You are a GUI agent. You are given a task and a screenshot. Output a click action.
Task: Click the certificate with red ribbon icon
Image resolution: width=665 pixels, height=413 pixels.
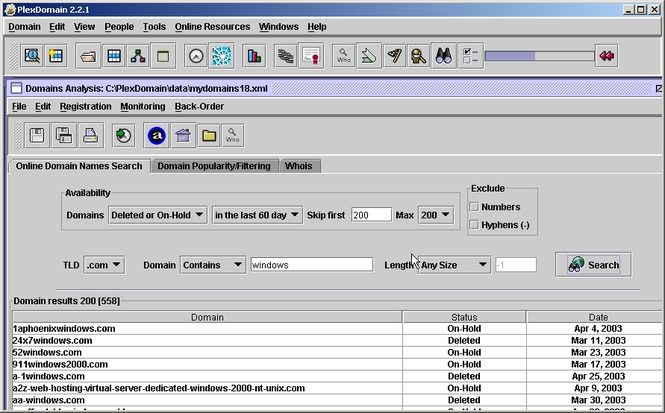[x=311, y=56]
